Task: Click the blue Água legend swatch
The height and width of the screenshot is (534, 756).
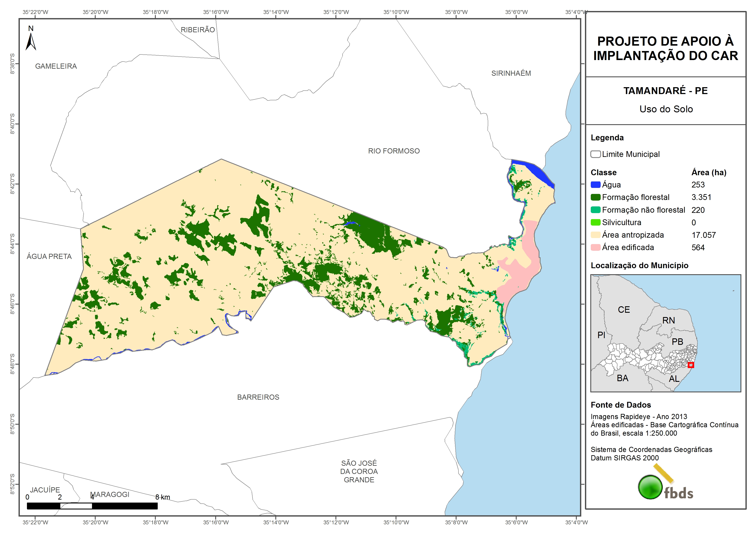Action: [595, 185]
